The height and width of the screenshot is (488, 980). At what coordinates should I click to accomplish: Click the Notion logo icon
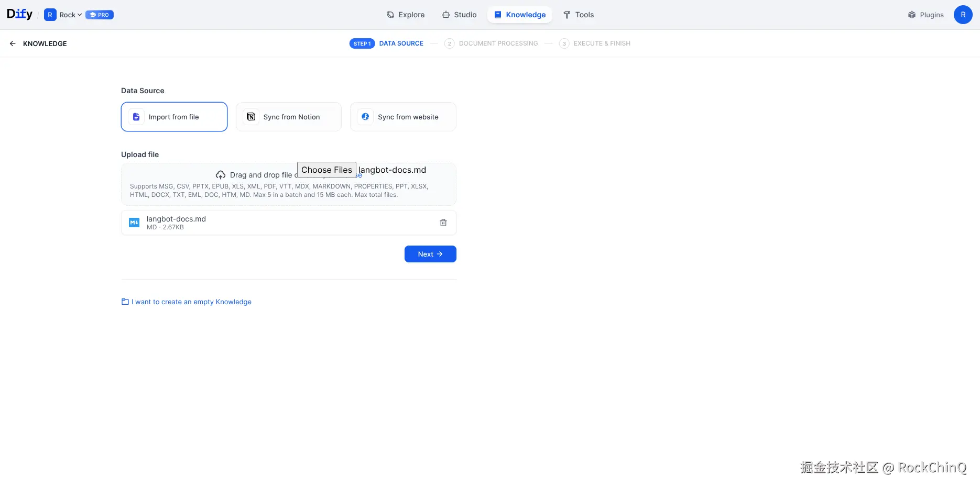(x=251, y=117)
